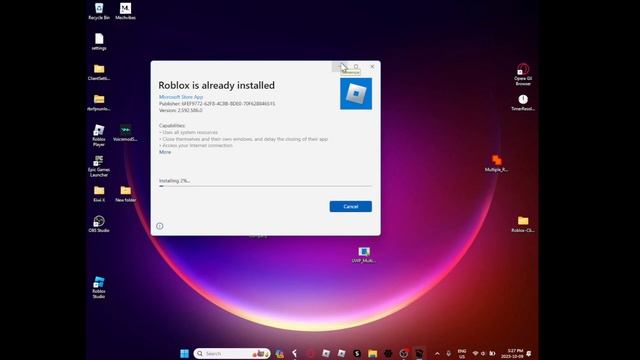Open the Microsoft Store App link
The height and width of the screenshot is (360, 640).
point(181,97)
